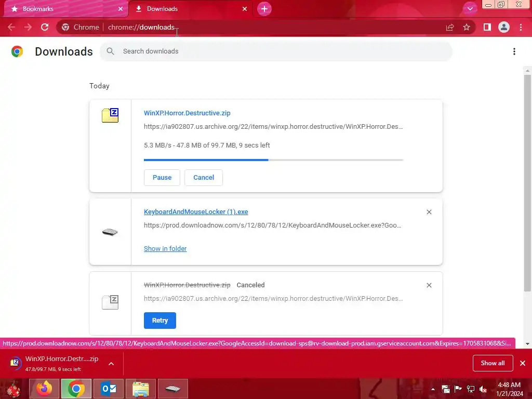Open File Explorer from taskbar
532x399 pixels.
coord(141,389)
